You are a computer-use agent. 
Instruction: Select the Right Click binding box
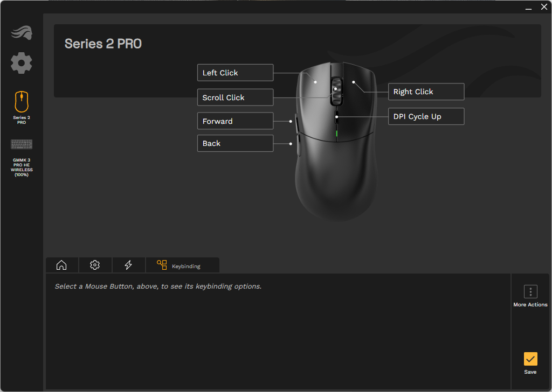pos(426,92)
